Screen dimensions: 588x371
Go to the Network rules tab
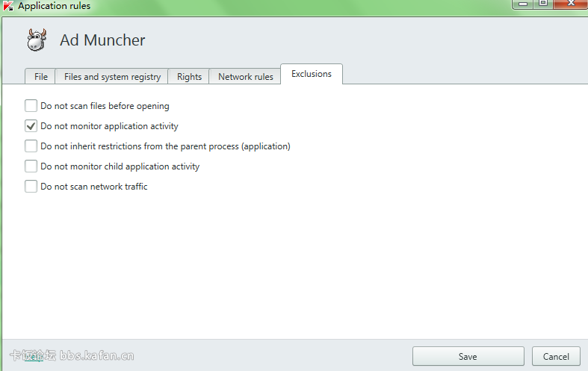[245, 76]
